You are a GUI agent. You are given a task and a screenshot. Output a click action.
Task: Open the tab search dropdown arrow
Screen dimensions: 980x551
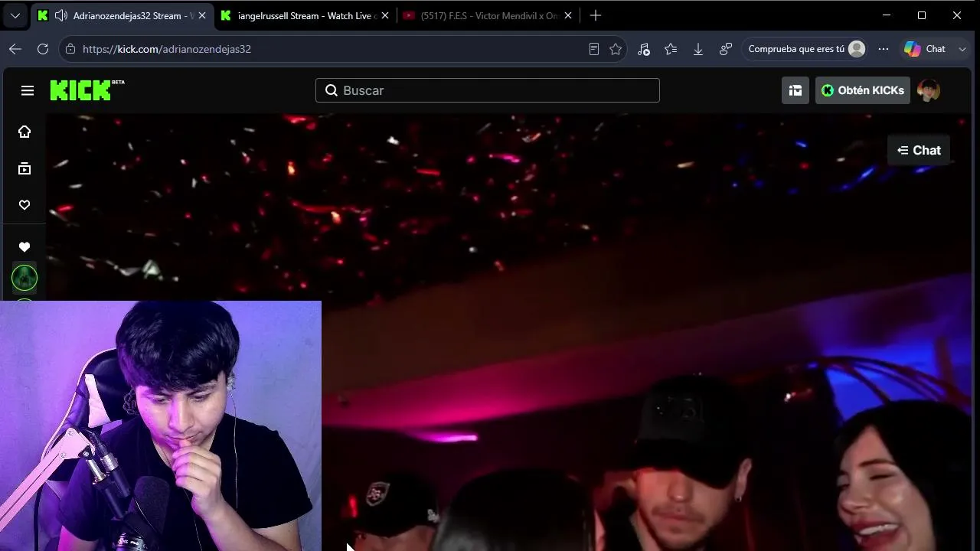(x=15, y=15)
